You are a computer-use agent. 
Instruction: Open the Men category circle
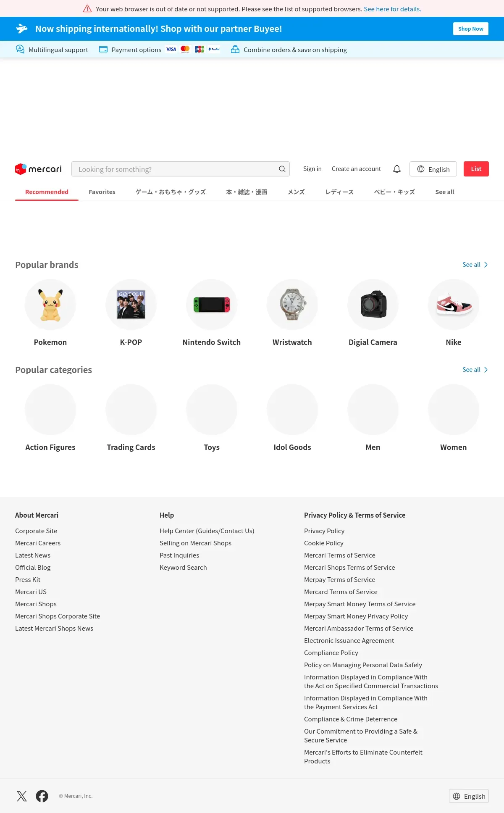[373, 410]
